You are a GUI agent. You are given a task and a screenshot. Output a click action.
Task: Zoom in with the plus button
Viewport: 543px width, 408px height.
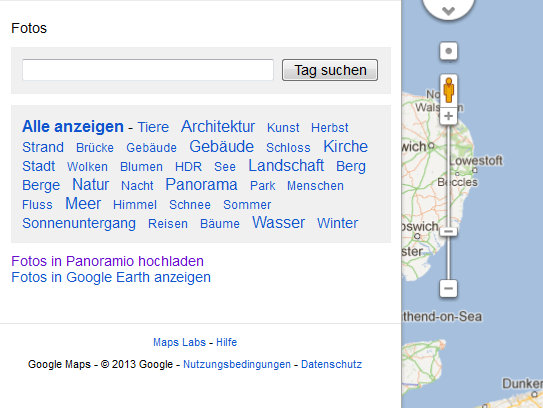point(448,116)
